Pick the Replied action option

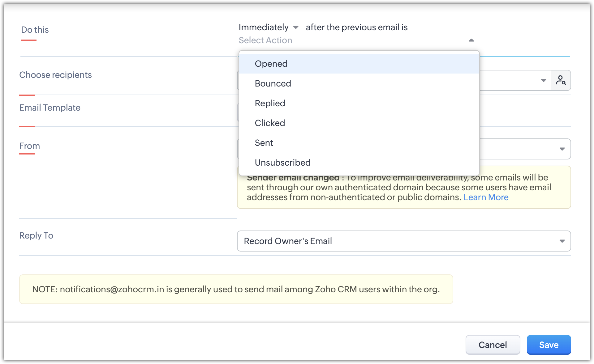[270, 103]
